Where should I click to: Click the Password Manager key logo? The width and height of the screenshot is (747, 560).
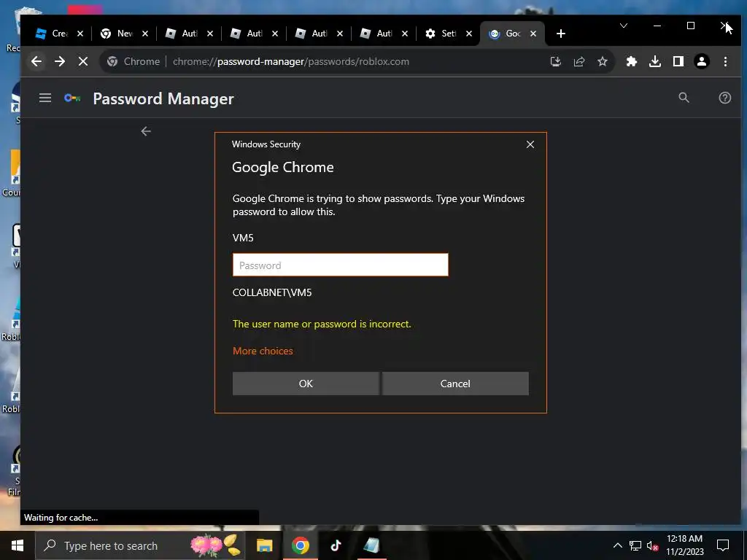point(72,98)
